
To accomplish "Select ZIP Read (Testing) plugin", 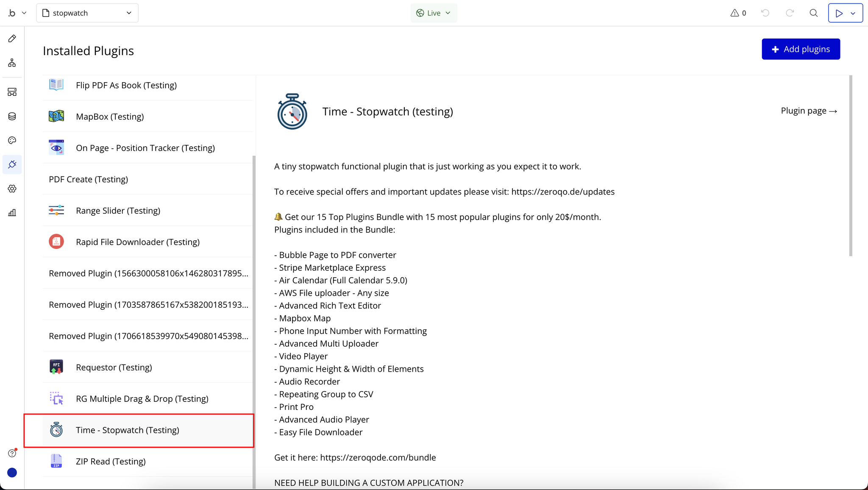I will click(111, 462).
